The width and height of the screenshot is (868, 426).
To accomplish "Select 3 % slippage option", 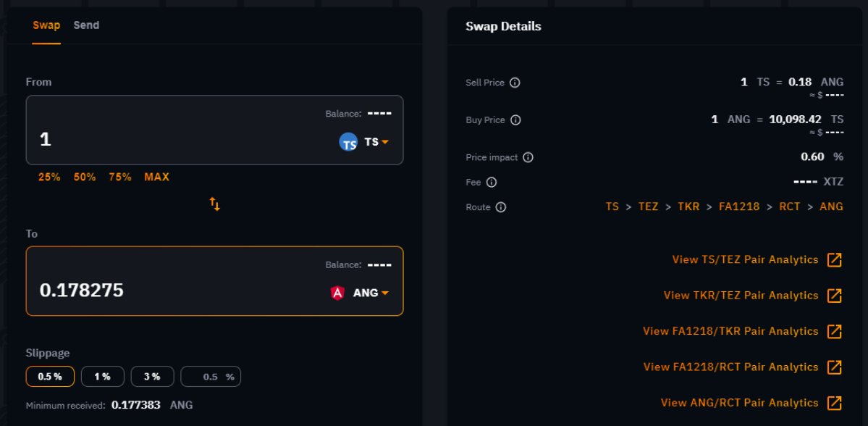I will click(152, 377).
